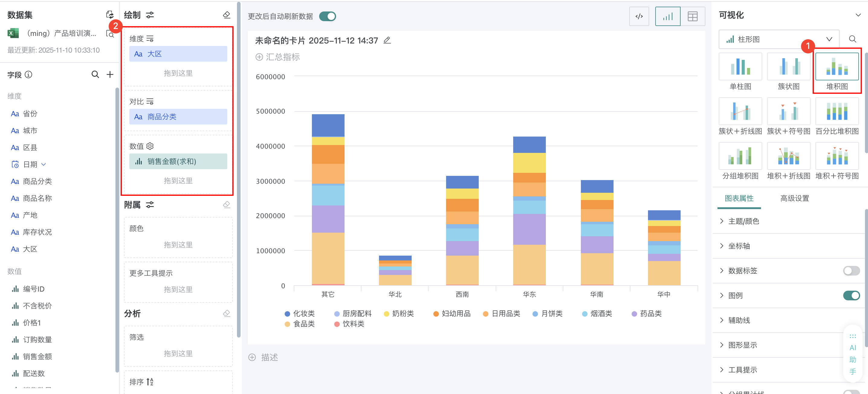Click the code view icon button
The width and height of the screenshot is (868, 394).
click(x=639, y=16)
